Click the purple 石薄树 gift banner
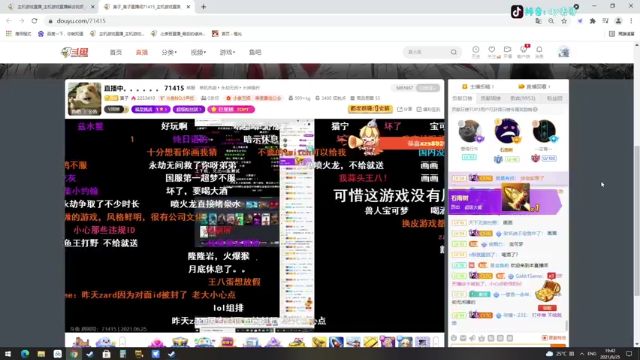 (x=505, y=201)
